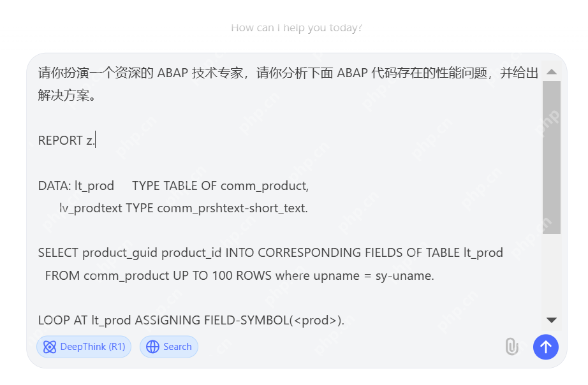The image size is (588, 385).
Task: Click on "comm_prshtext-short_text." in the prompt
Action: 232,208
